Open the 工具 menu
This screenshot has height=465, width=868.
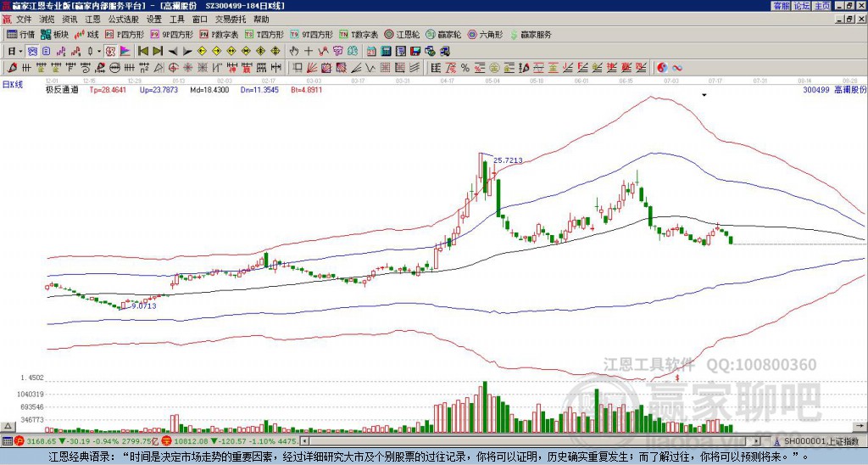click(176, 20)
